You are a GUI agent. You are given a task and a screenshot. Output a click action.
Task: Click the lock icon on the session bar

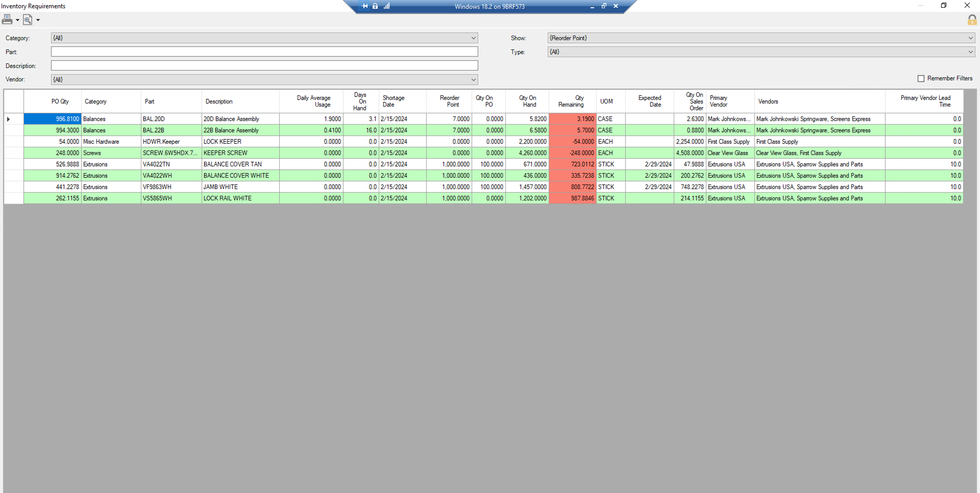[x=375, y=6]
